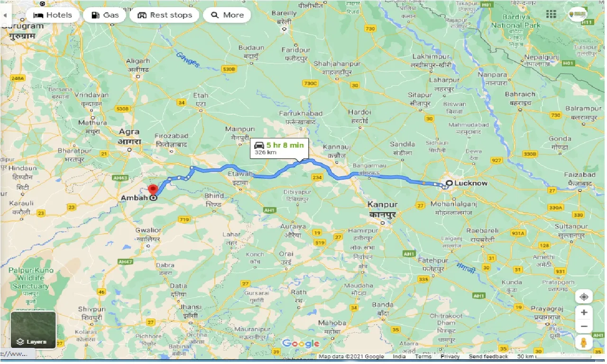The width and height of the screenshot is (607, 364).
Task: Activate the Street View pegman icon
Action: (584, 343)
